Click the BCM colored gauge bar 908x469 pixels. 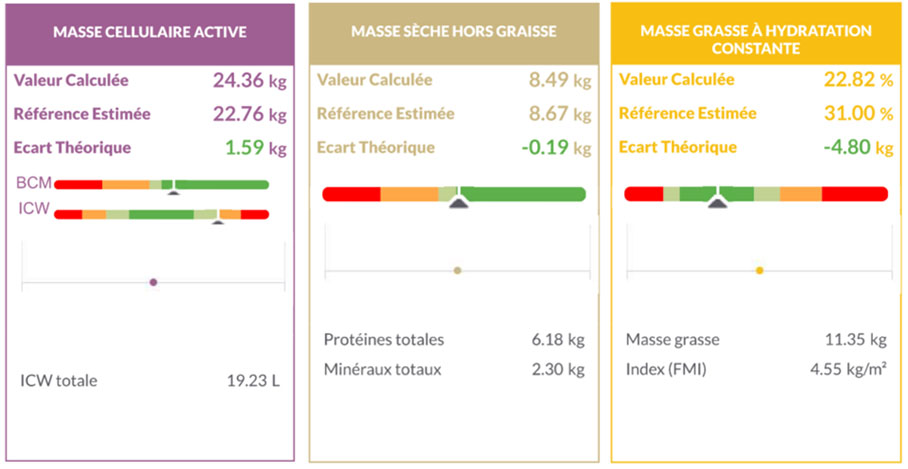tap(161, 184)
